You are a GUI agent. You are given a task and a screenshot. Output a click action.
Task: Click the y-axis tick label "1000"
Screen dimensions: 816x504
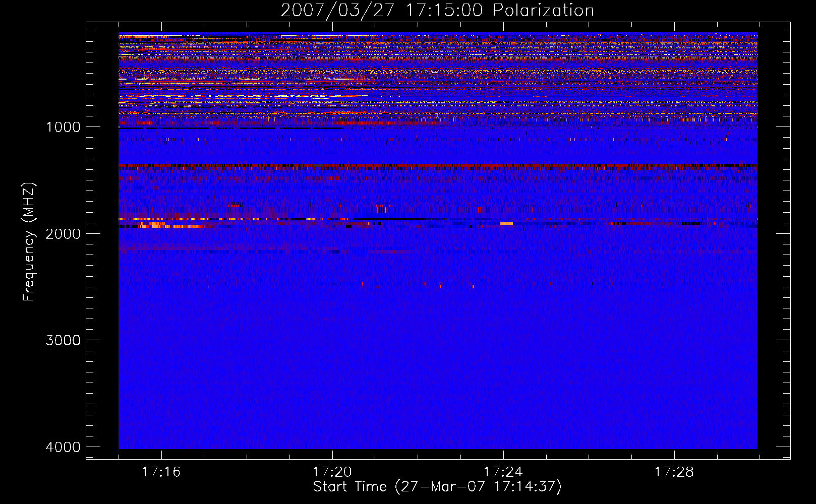point(63,127)
